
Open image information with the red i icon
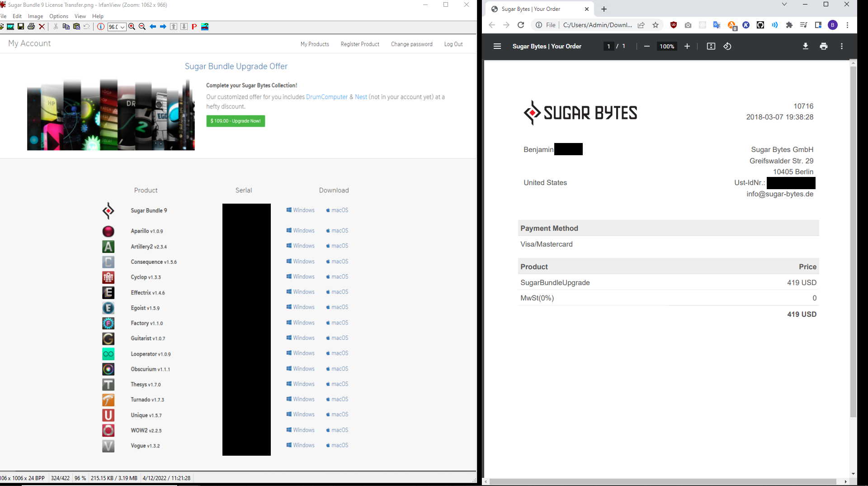pyautogui.click(x=101, y=27)
